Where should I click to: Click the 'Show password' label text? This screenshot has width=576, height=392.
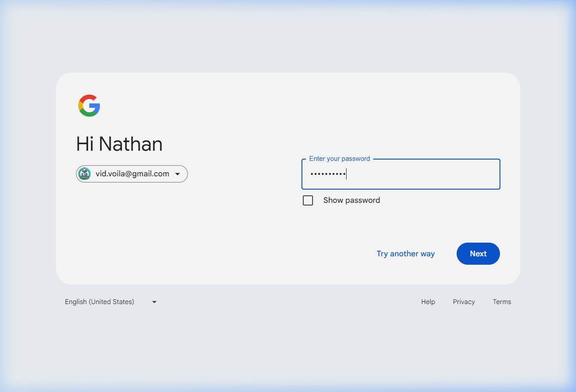351,200
